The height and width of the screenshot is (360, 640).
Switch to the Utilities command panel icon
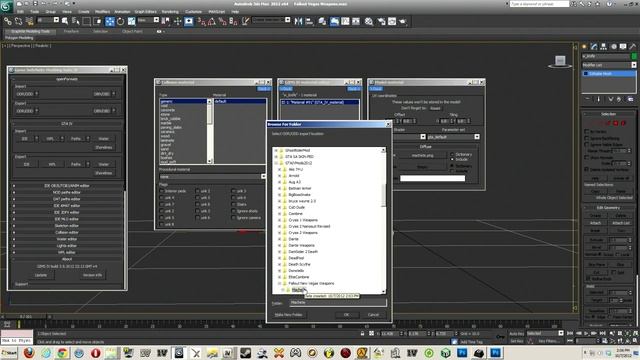pos(633,47)
